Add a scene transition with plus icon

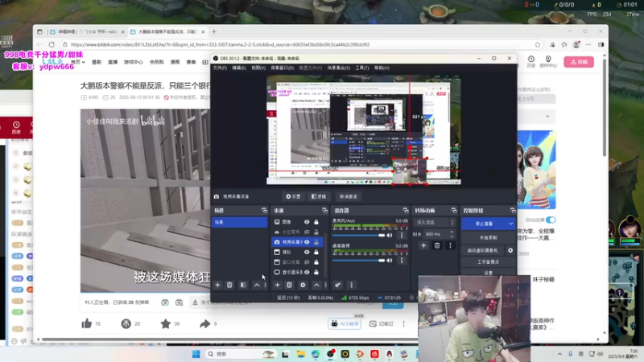click(423, 245)
